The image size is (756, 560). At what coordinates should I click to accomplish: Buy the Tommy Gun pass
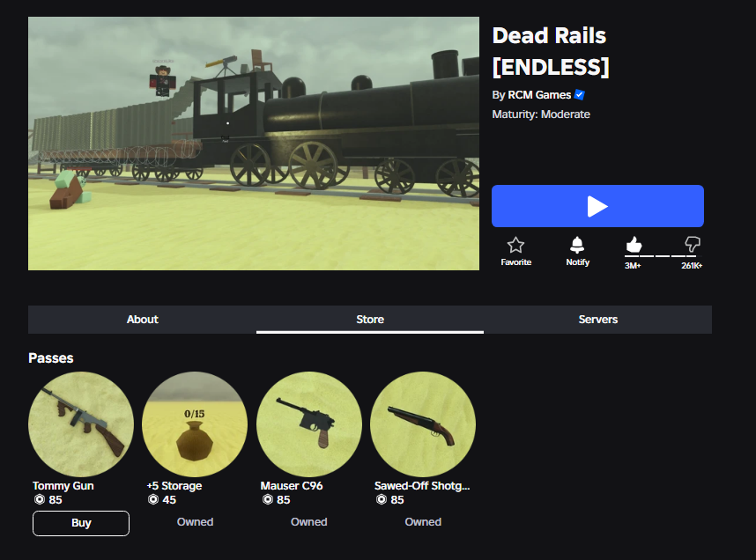click(81, 523)
